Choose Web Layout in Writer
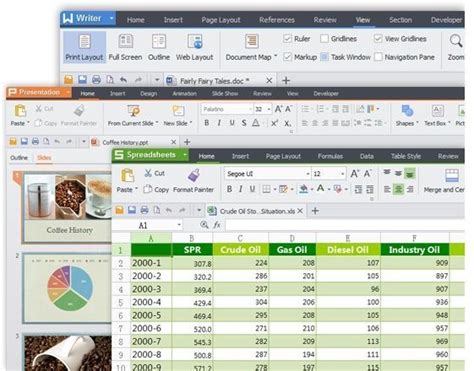474x371 pixels. [x=195, y=47]
